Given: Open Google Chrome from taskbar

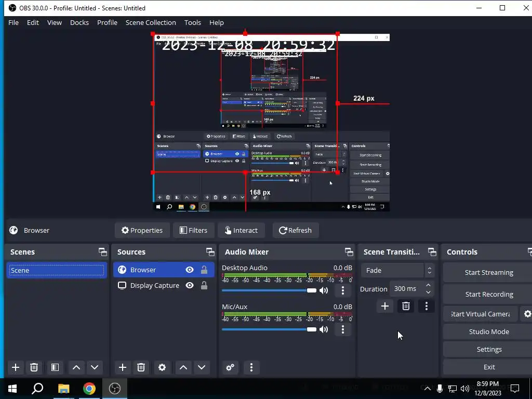Looking at the screenshot, I should (89, 389).
